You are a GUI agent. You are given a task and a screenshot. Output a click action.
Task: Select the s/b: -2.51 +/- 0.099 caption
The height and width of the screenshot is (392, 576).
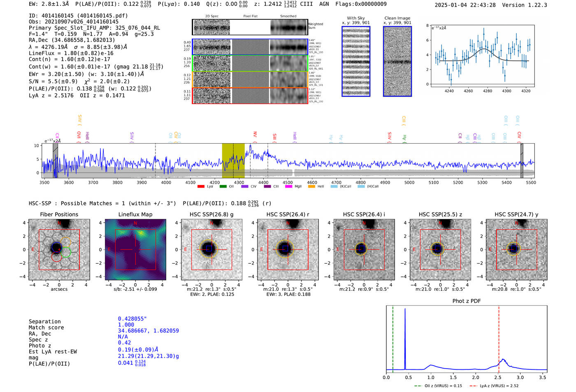pyautogui.click(x=135, y=289)
